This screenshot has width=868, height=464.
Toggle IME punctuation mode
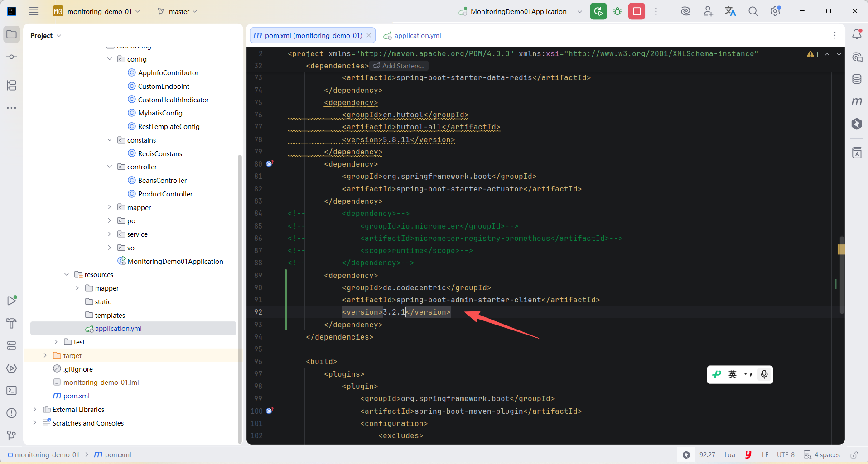click(x=748, y=374)
